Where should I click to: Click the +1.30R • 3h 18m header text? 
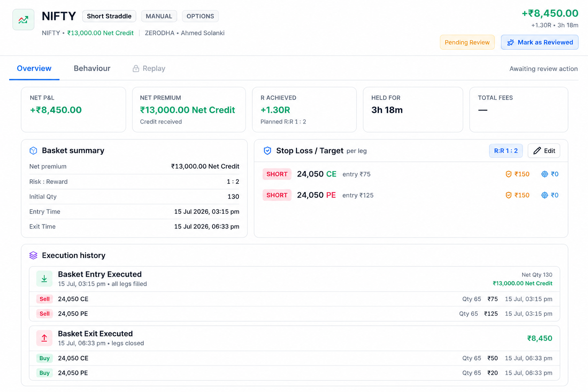555,25
